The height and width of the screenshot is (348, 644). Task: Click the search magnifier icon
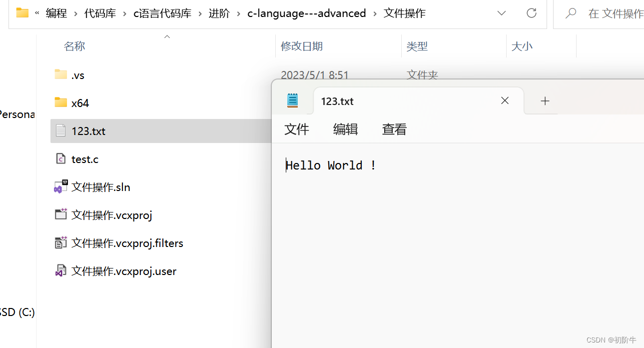tap(571, 13)
